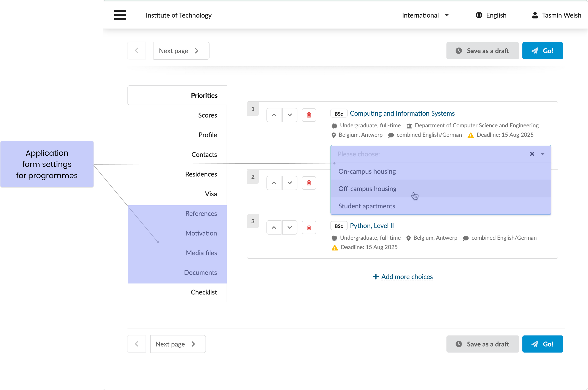Click the top Go! button
The image size is (588, 390).
543,51
